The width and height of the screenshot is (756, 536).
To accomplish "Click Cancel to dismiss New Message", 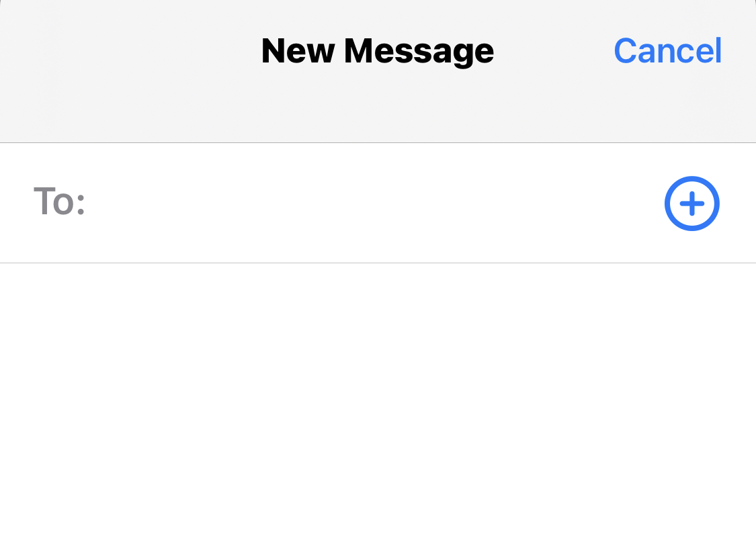I will coord(668,50).
